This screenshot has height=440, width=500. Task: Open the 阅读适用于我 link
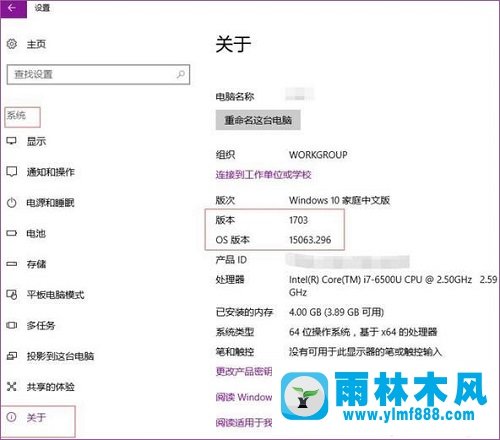(x=244, y=423)
